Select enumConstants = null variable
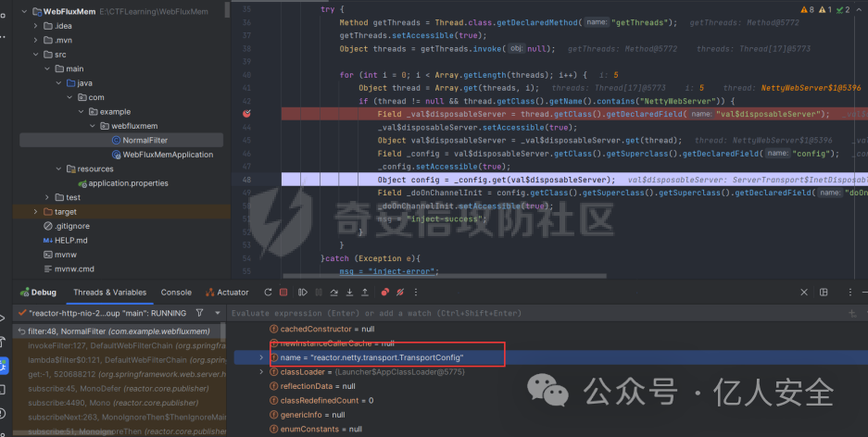 [x=316, y=430]
